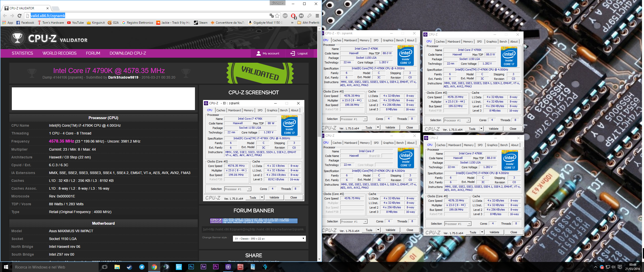Open the ROG CPU-Z taskbar icon
This screenshot has height=272, width=644.
tap(240, 267)
